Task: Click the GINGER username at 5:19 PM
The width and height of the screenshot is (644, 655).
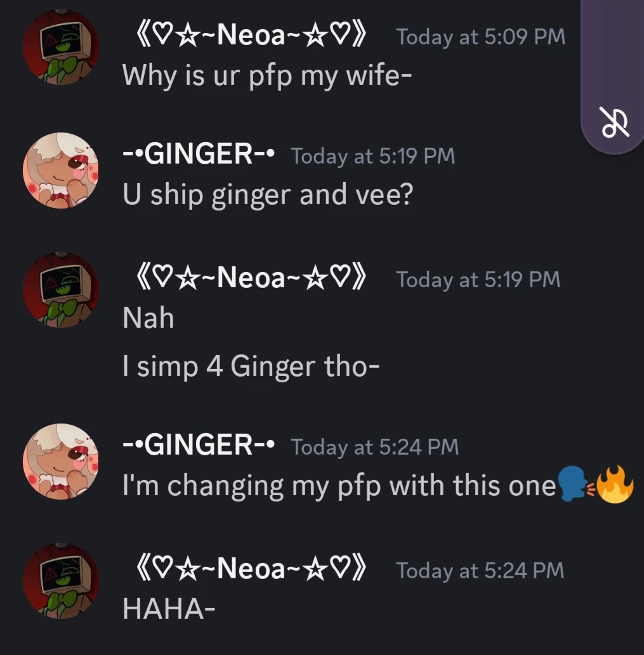Action: coord(198,154)
